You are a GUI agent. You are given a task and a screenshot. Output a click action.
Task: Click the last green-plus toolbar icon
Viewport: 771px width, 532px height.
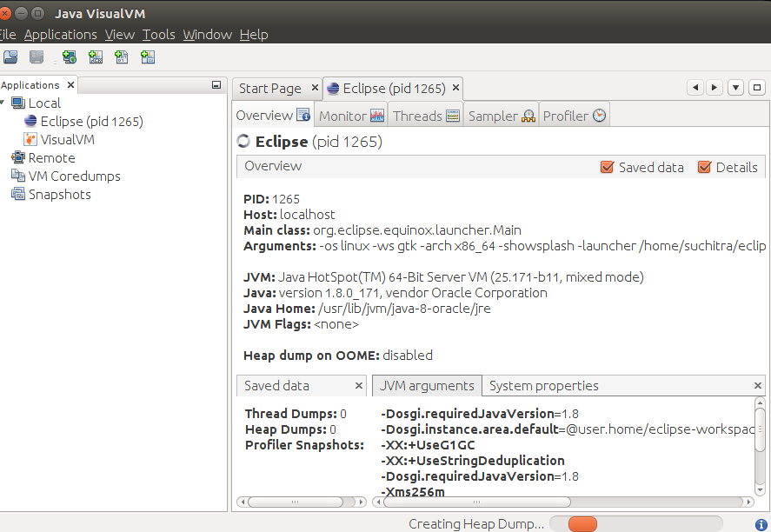(148, 57)
